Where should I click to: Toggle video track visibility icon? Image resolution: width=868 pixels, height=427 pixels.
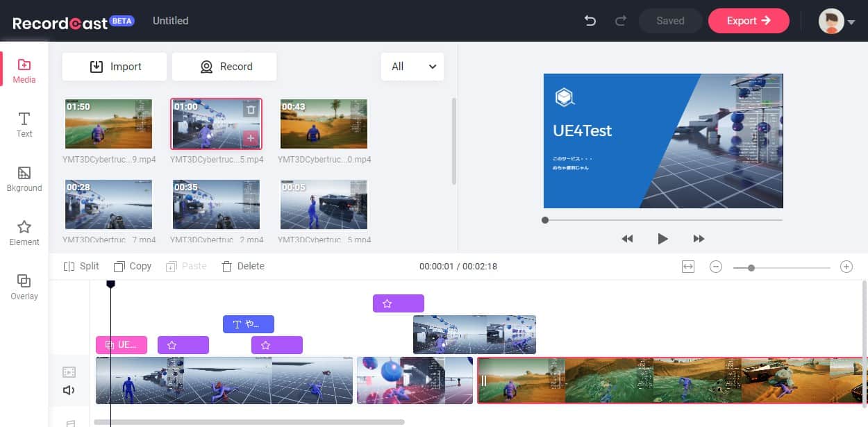[x=69, y=372]
